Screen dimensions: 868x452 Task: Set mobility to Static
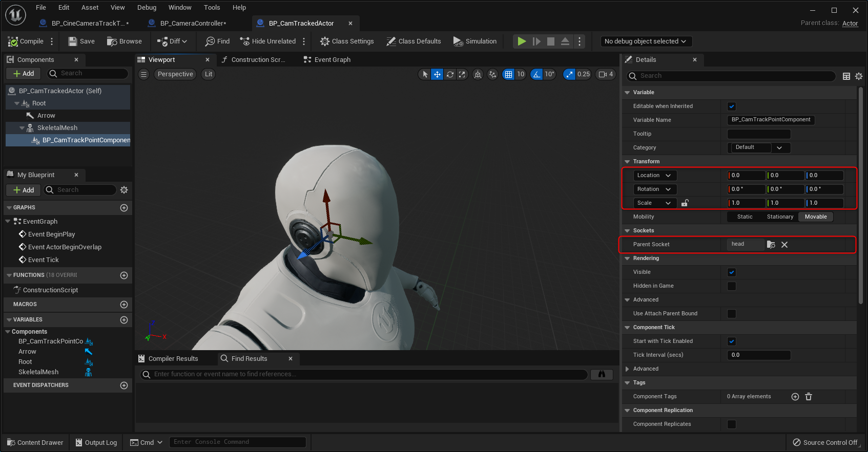pyautogui.click(x=745, y=217)
